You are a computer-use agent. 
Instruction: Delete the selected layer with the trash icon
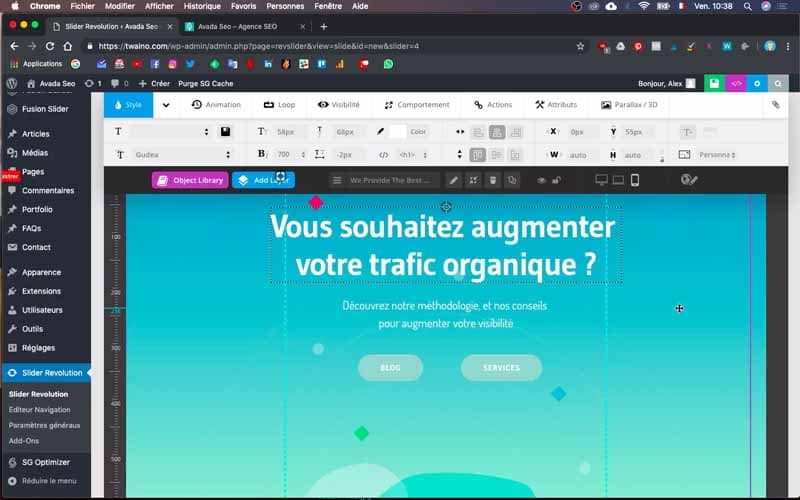coord(493,180)
